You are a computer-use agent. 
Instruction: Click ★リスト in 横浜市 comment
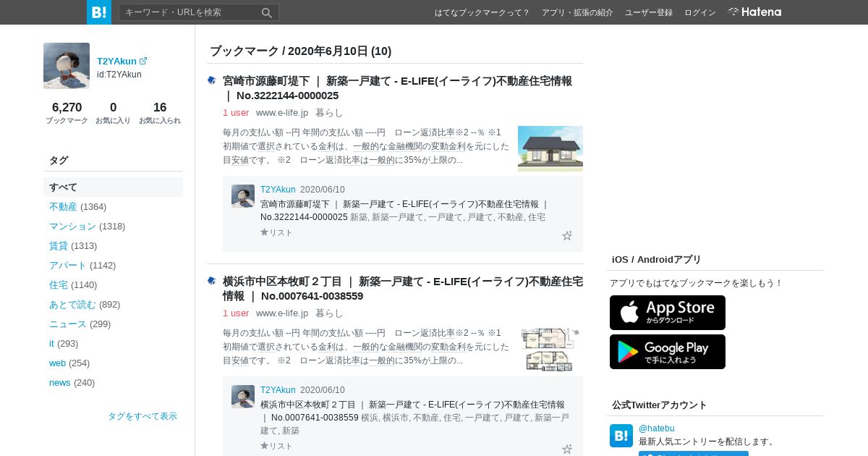click(276, 446)
